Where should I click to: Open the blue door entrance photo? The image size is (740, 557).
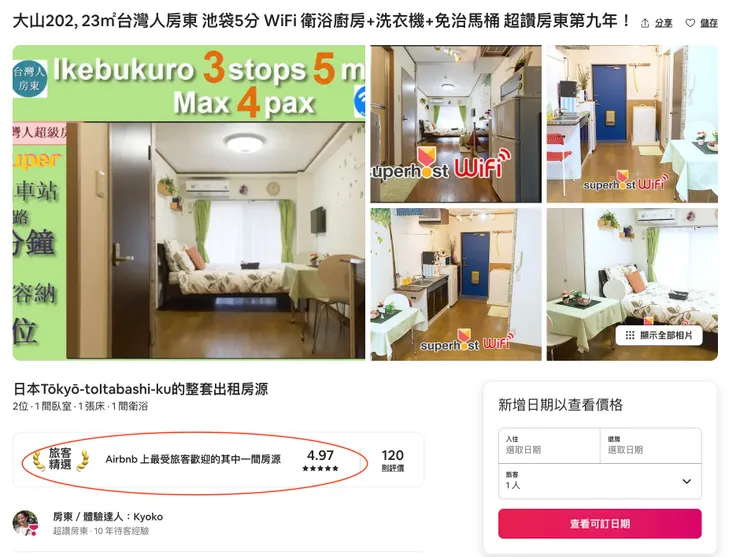(x=632, y=124)
